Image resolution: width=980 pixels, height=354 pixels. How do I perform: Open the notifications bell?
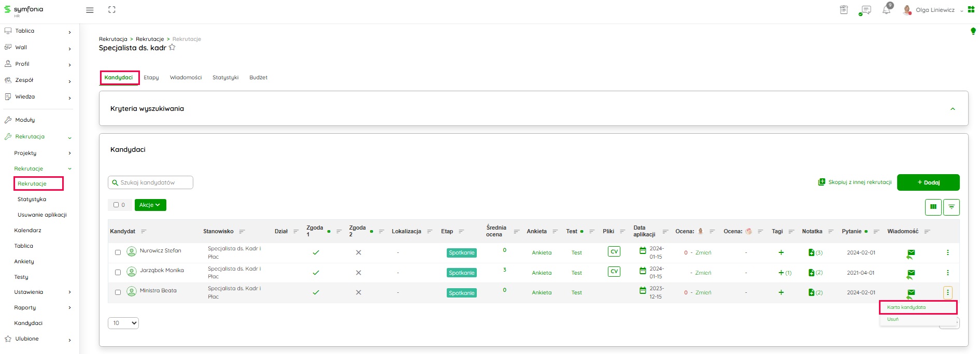click(x=886, y=10)
